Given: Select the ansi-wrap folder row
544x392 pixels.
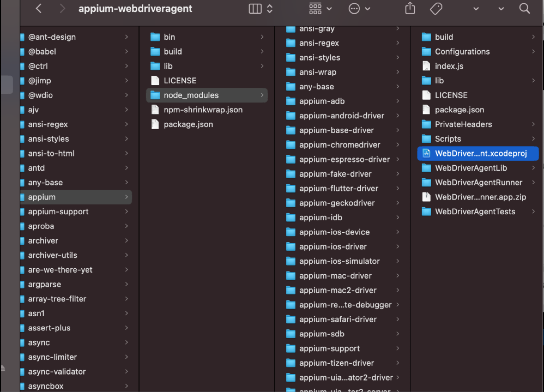Looking at the screenshot, I should (x=343, y=72).
